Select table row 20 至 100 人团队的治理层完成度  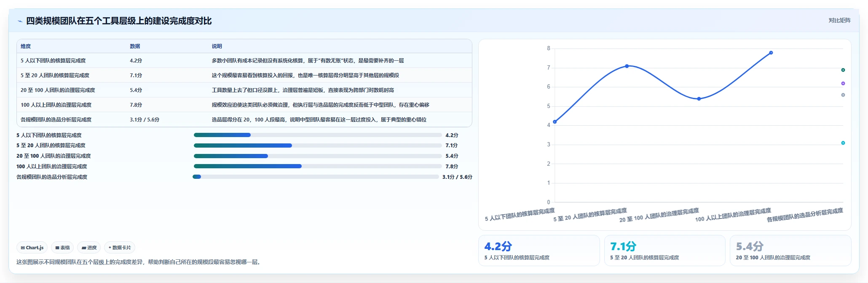coord(244,90)
